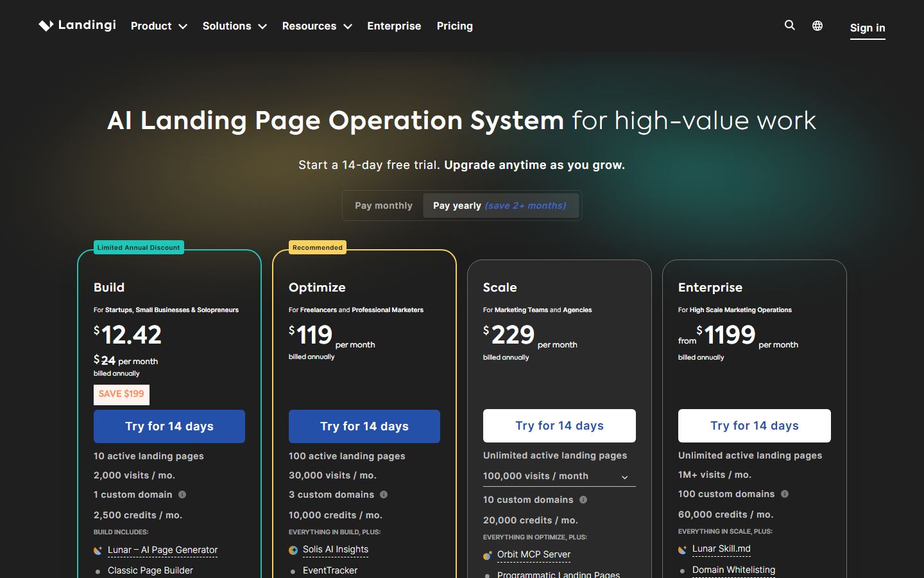The width and height of the screenshot is (924, 578).
Task: Open the globe language selector
Action: [x=817, y=26]
